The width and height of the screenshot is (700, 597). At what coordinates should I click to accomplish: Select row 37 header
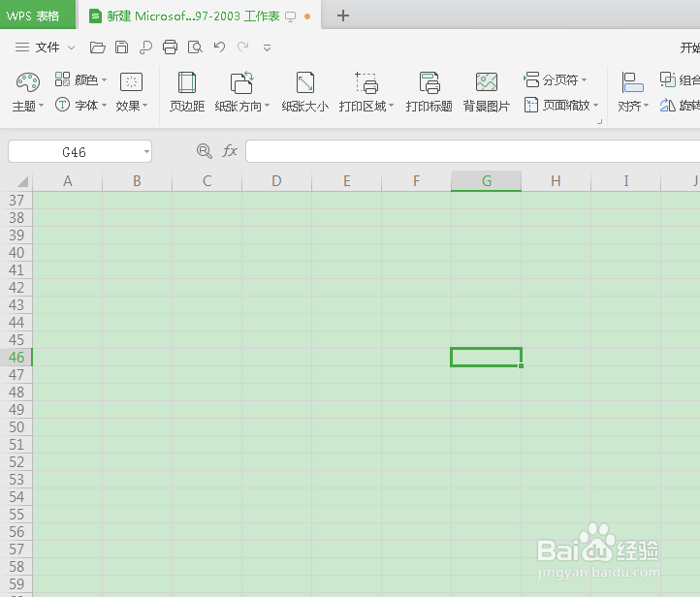click(16, 201)
